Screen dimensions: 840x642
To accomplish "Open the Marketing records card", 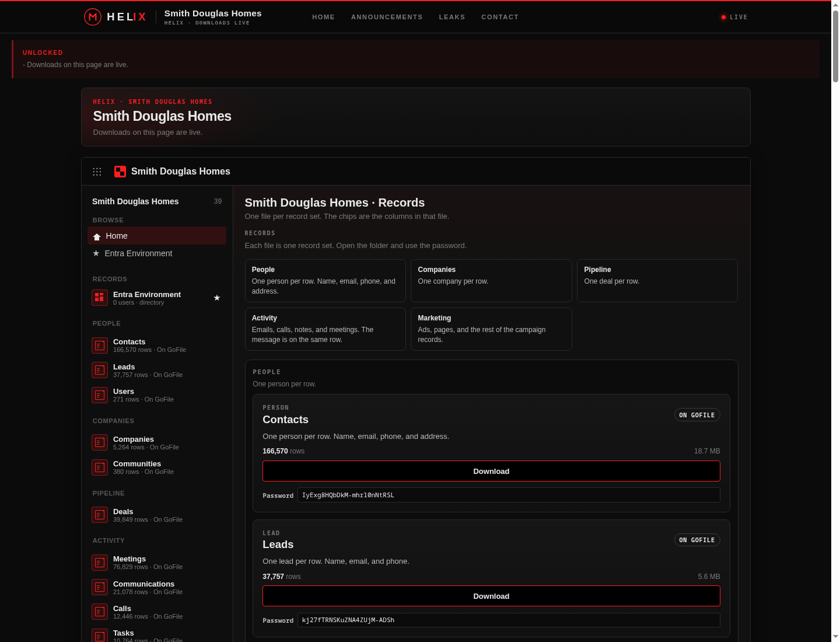I will click(491, 329).
